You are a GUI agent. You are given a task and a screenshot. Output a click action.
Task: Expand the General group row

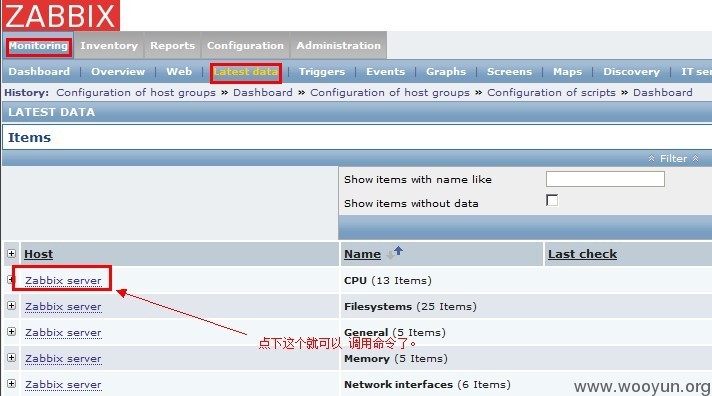[11, 332]
